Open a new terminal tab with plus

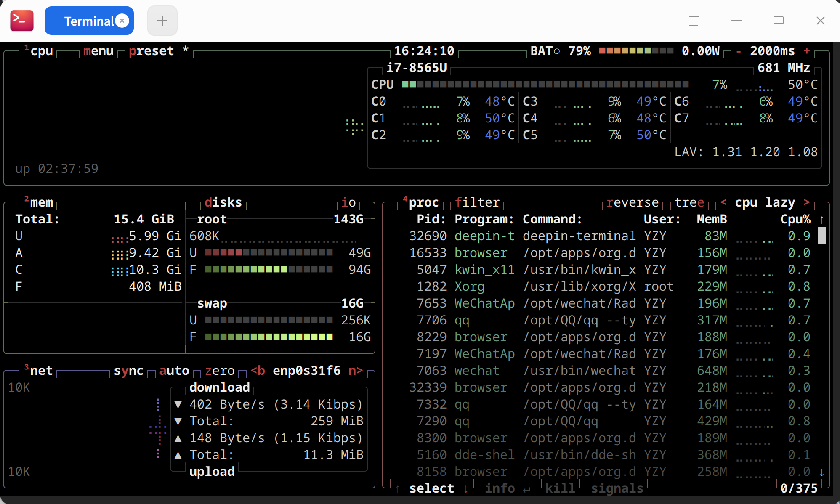point(162,21)
